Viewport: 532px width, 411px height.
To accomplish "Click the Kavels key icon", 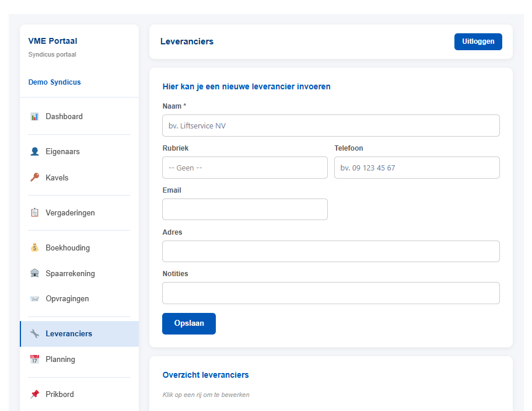I will pos(34,177).
